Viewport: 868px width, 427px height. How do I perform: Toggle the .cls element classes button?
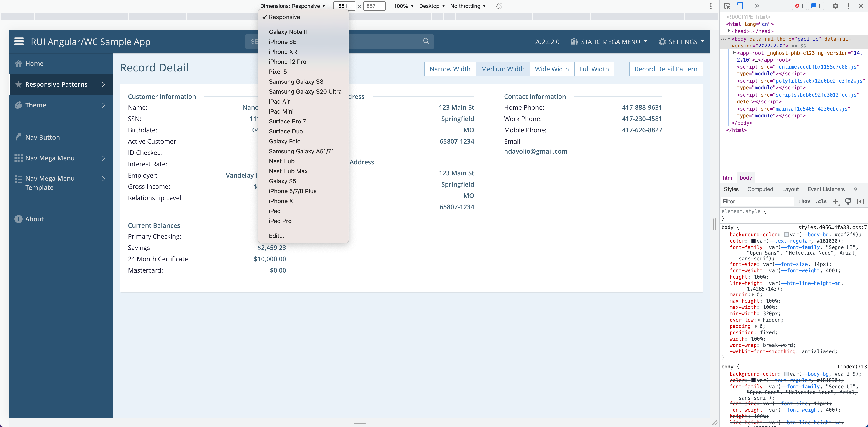(821, 201)
